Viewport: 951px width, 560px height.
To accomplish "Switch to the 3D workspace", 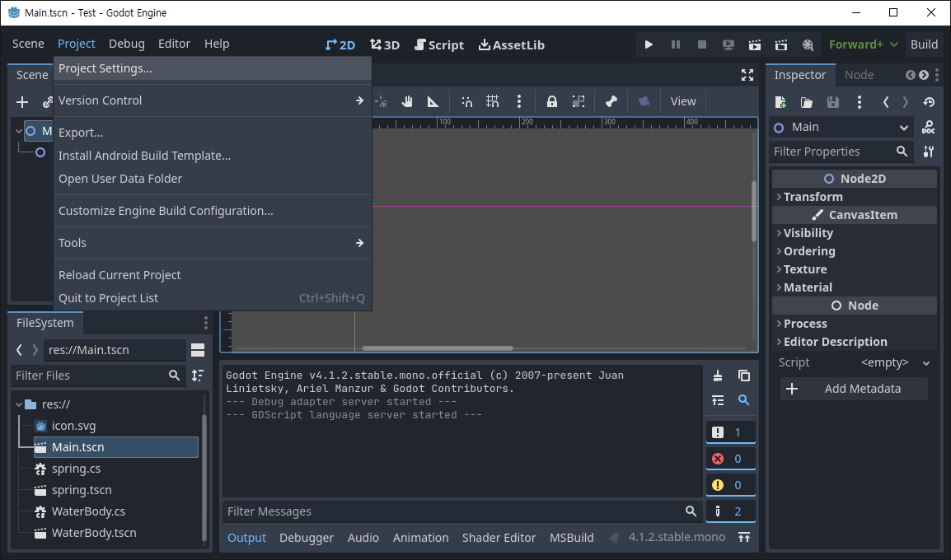I will point(385,44).
